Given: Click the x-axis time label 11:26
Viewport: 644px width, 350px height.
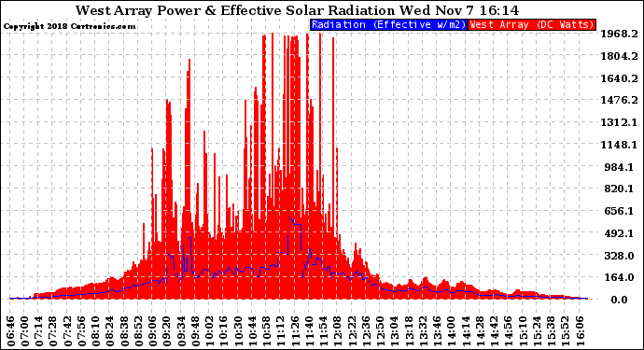Looking at the screenshot, I should tap(295, 331).
